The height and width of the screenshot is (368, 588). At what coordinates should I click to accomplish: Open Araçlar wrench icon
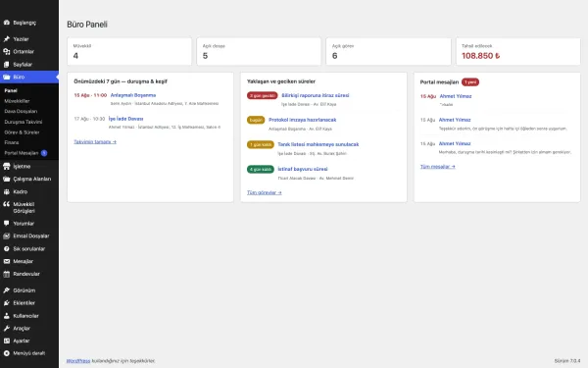[x=7, y=328]
